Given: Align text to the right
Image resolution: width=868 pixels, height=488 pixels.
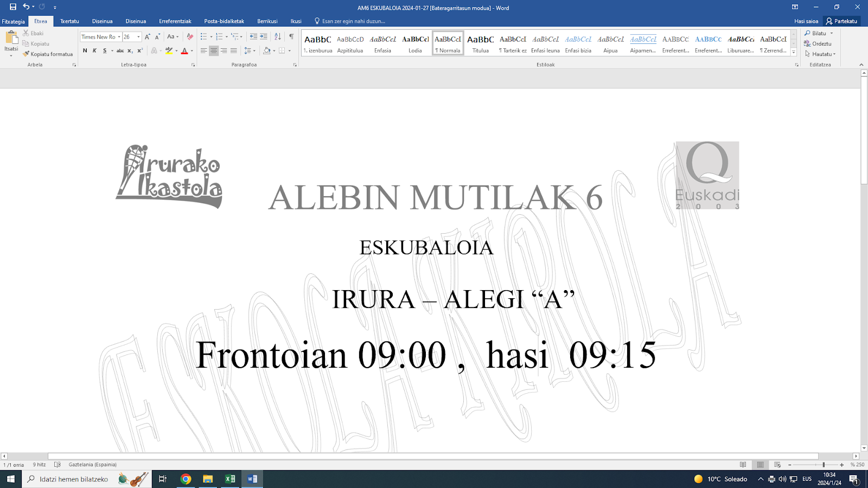Looking at the screenshot, I should coord(224,51).
